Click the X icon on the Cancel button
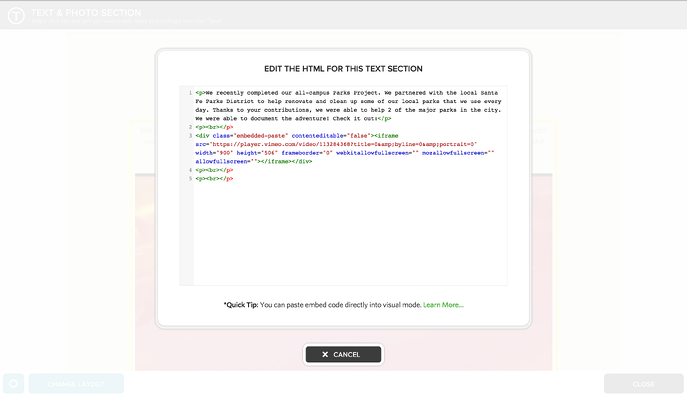The width and height of the screenshot is (687, 396). (325, 354)
